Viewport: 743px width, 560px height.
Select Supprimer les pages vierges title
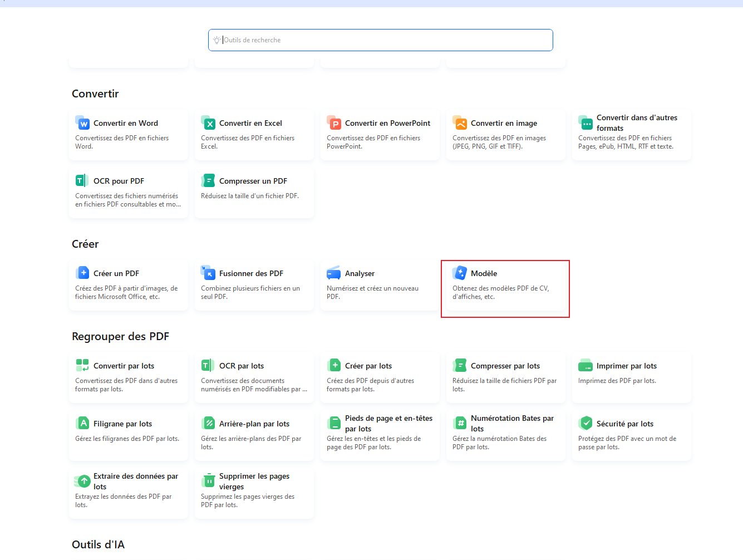coord(254,481)
